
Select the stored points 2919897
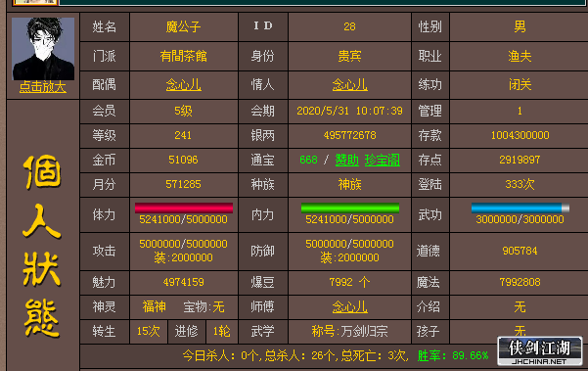[520, 161]
